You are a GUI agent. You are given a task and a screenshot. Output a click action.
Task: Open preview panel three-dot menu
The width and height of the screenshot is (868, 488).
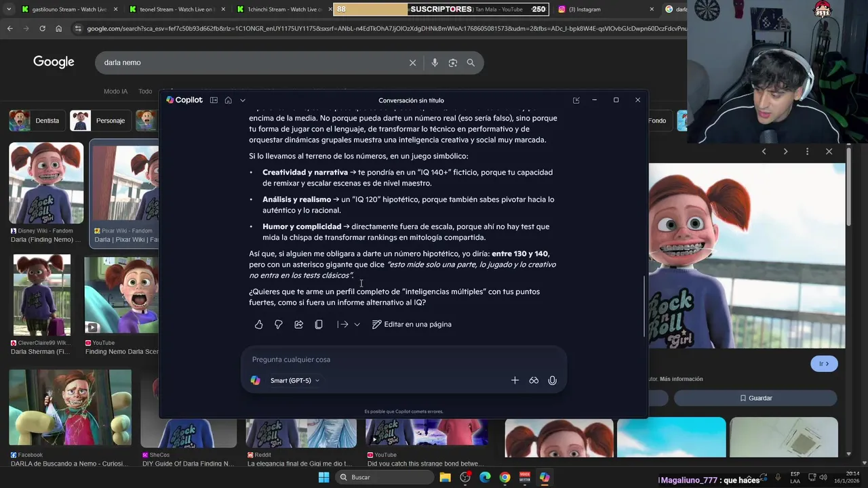(x=807, y=152)
